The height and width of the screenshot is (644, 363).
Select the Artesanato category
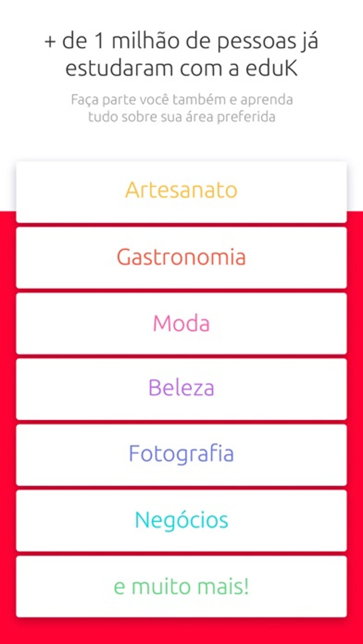(181, 192)
